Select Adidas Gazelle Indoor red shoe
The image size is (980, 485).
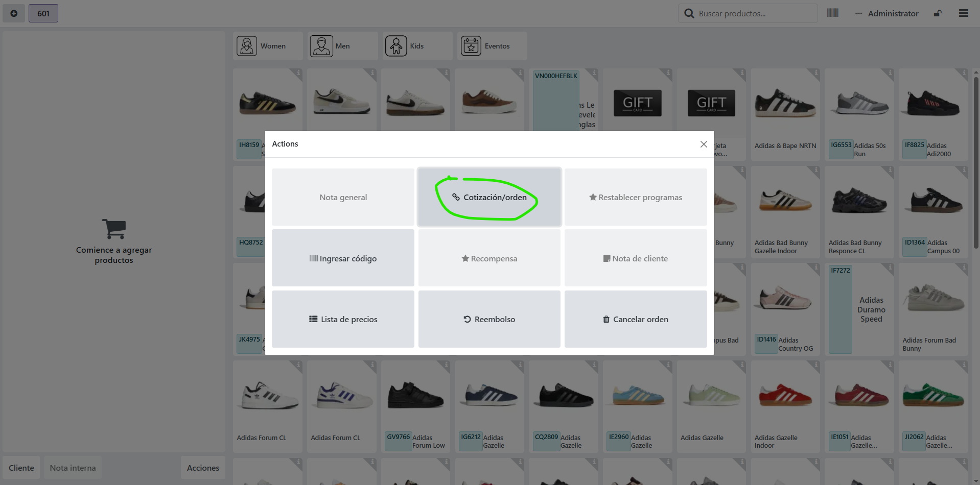pos(785,406)
